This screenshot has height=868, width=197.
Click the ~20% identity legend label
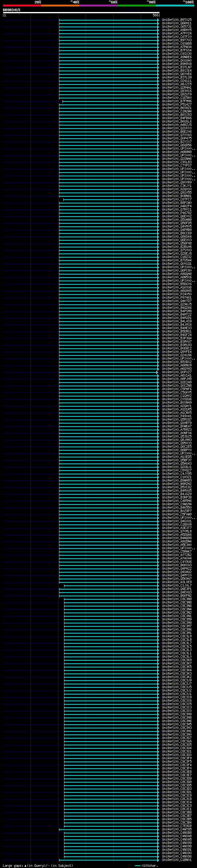coord(38,2)
